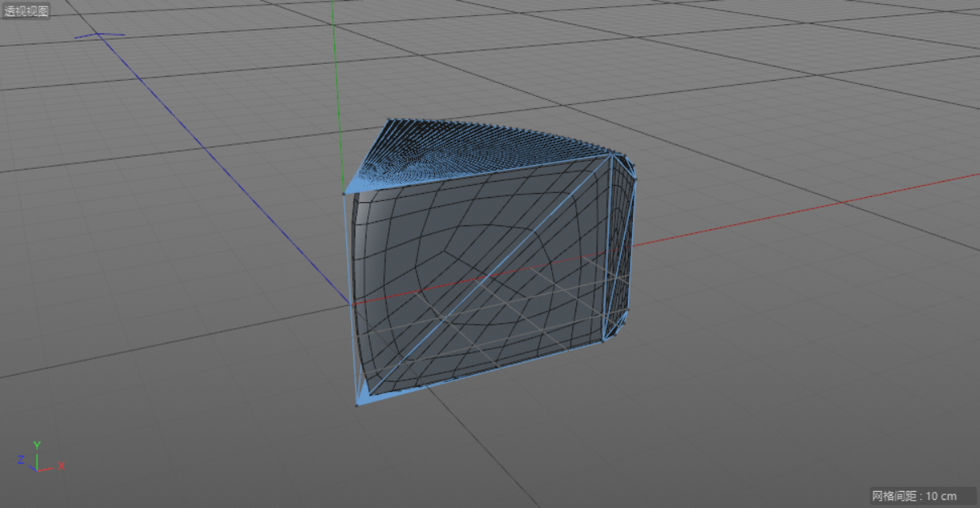The height and width of the screenshot is (508, 980).
Task: Click the 透视视图 viewport label
Action: 27,11
